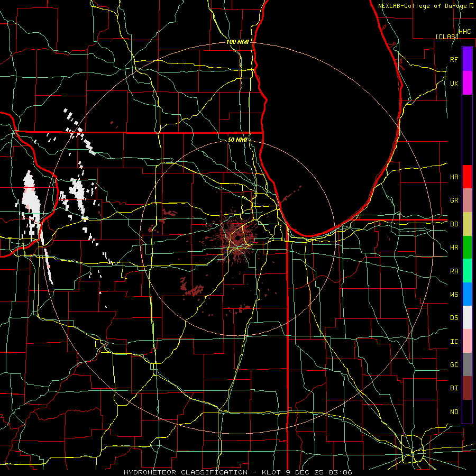Click the yellow BD legend swatch
This screenshot has height=476, width=476.
[467, 224]
